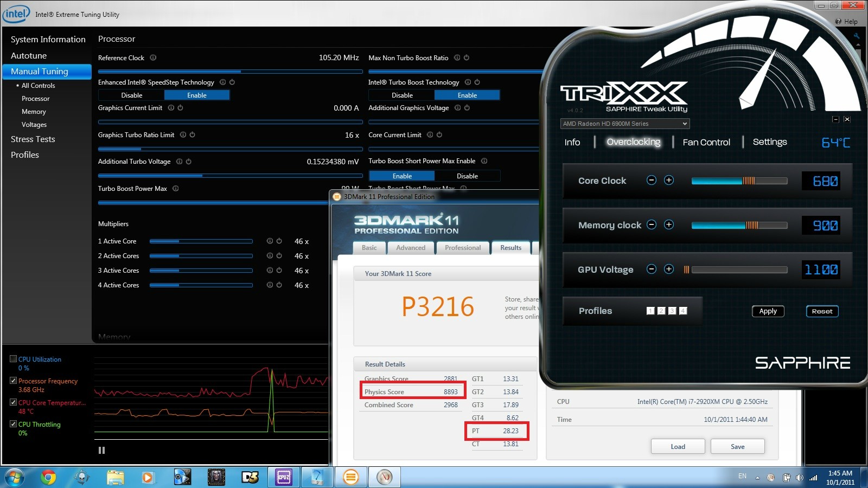Click volume icon in system tray
This screenshot has width=868, height=488.
point(799,478)
